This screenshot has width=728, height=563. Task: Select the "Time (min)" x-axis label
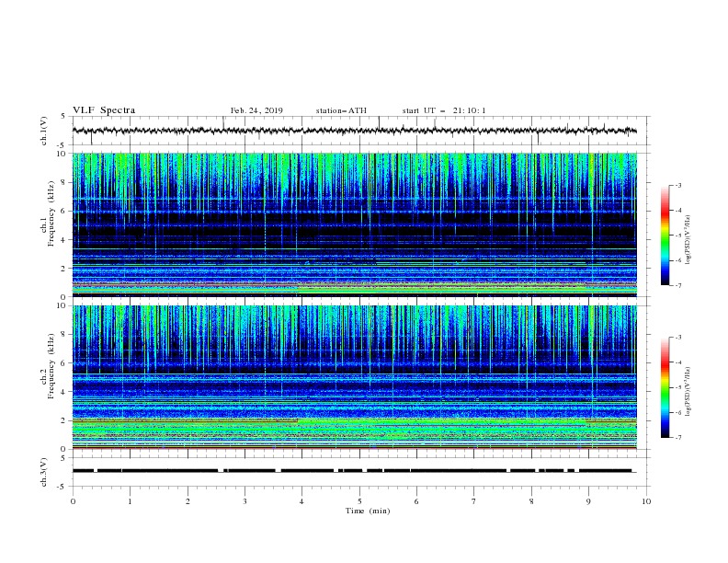click(368, 511)
